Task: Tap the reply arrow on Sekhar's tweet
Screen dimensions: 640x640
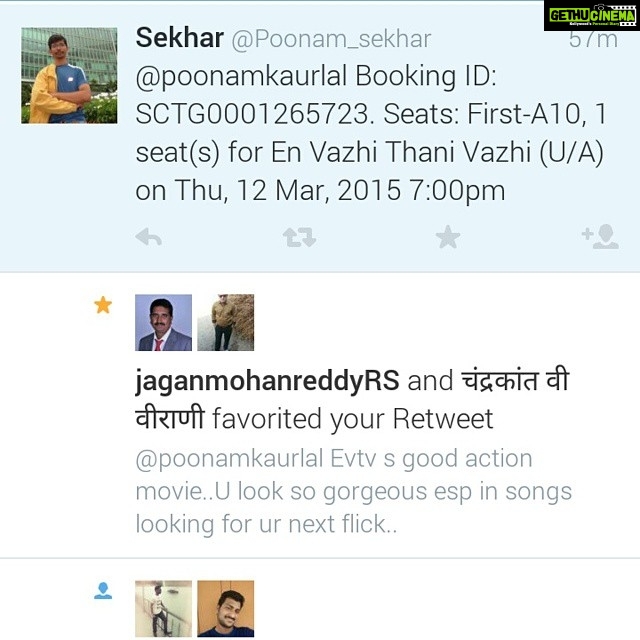Action: pyautogui.click(x=149, y=237)
